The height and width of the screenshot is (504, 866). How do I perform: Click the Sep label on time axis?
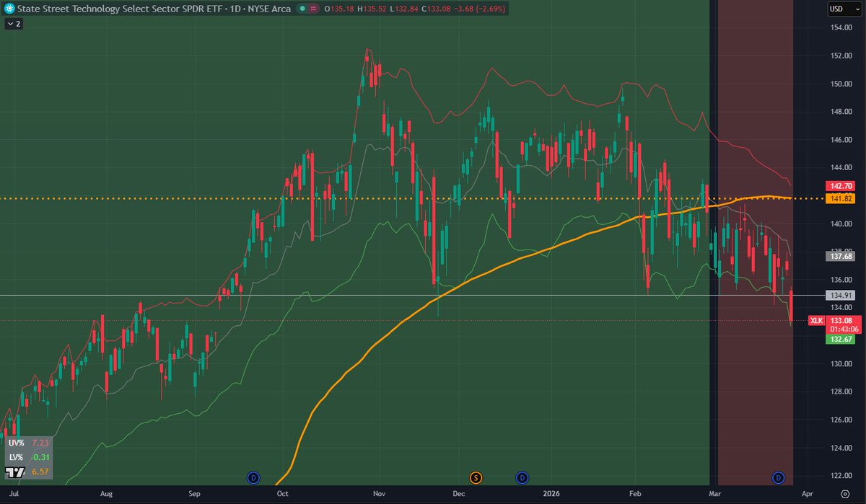pyautogui.click(x=195, y=495)
